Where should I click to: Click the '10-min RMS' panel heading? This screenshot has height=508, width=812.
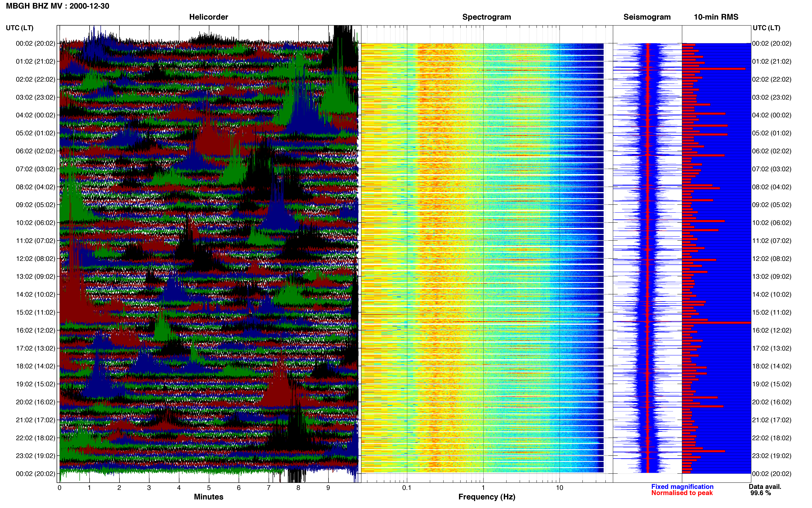tap(716, 17)
